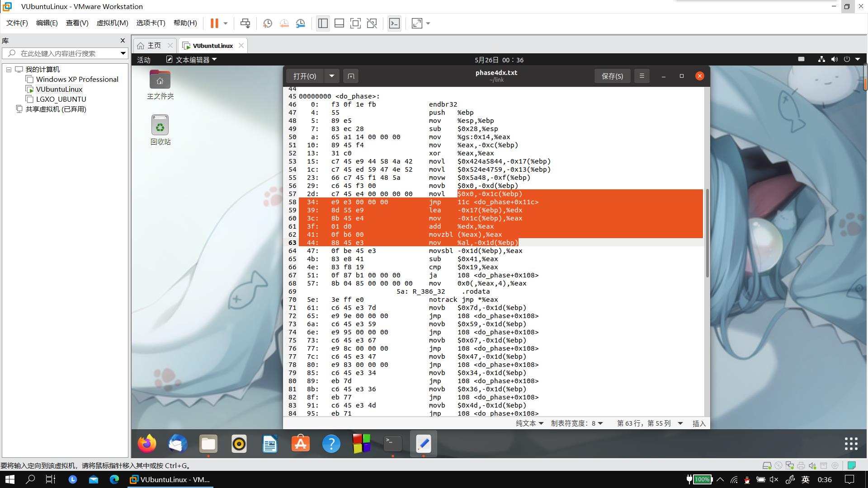This screenshot has width=868, height=488.
Task: Switch to the 主页 tab
Action: coord(154,46)
